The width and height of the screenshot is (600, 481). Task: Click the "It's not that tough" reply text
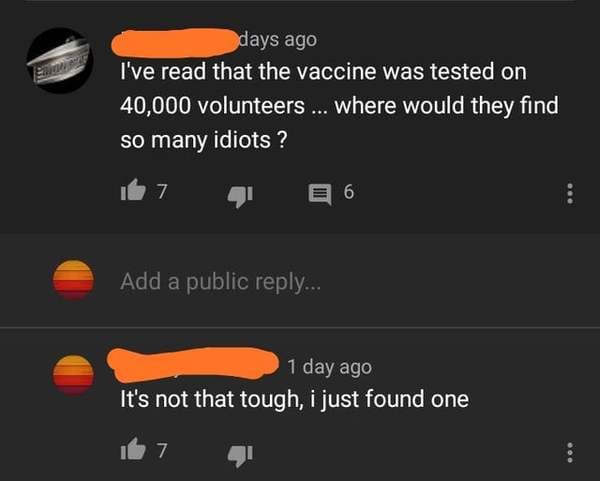(x=210, y=399)
